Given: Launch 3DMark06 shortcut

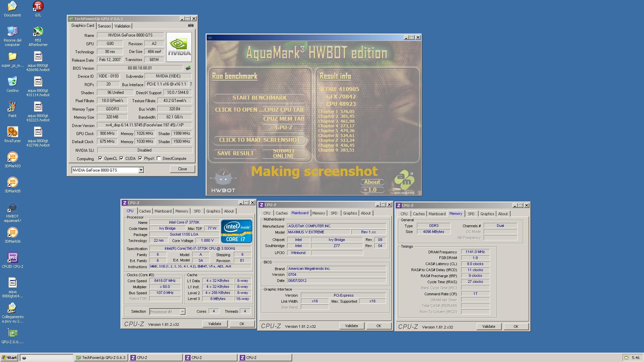Looking at the screenshot, I should point(12,235).
